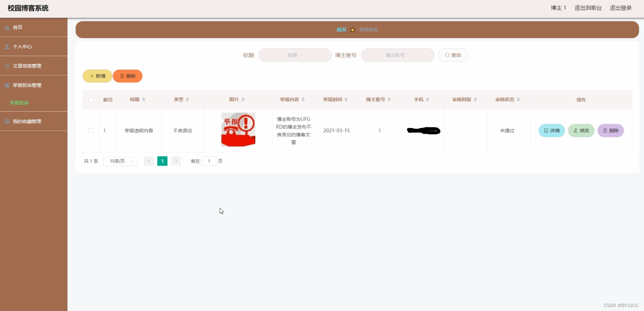Click the star icon in breadcrumb

coord(353,30)
